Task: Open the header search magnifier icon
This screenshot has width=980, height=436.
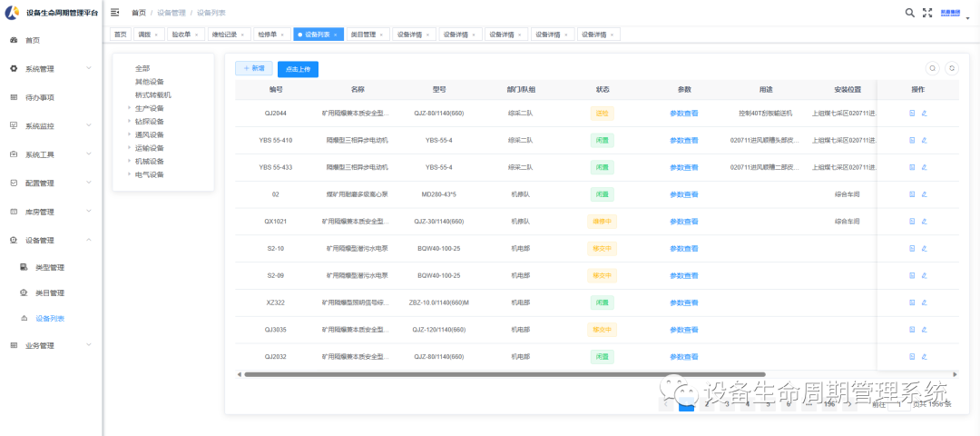Action: [x=911, y=13]
